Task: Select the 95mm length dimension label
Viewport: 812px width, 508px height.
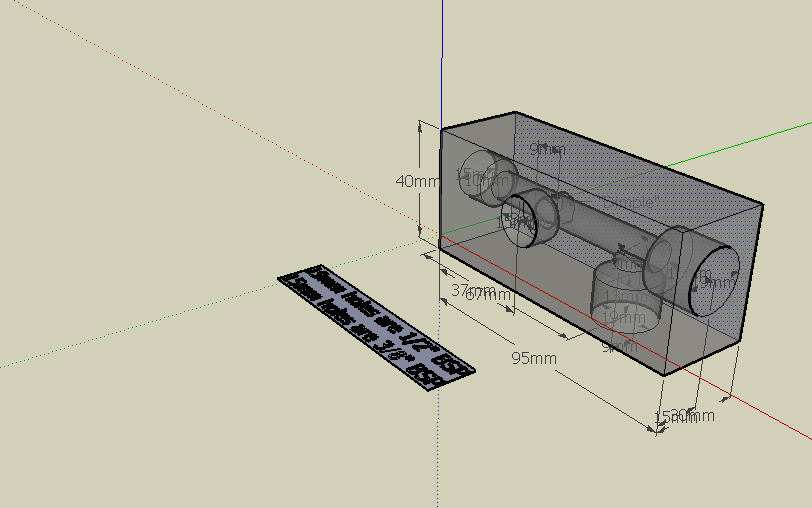Action: 534,358
